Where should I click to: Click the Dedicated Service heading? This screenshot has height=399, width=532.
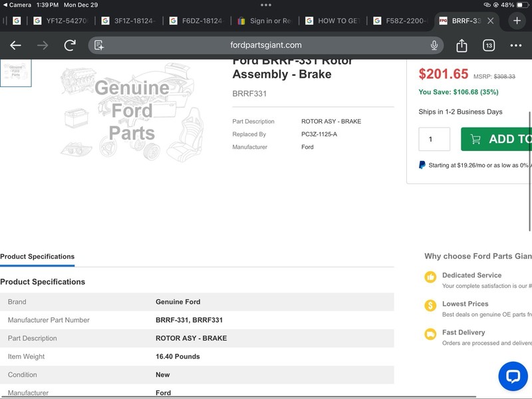[471, 275]
